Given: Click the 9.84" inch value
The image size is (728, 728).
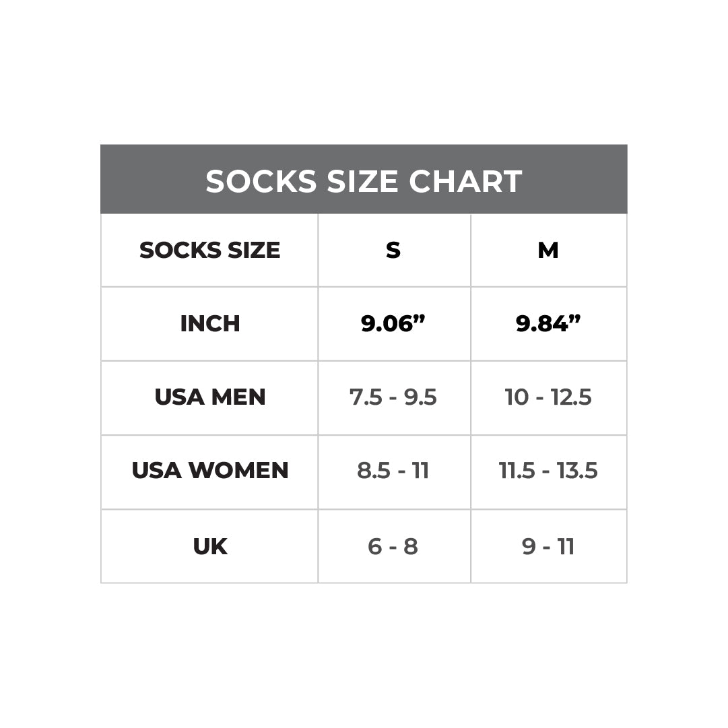Looking at the screenshot, I should [548, 324].
